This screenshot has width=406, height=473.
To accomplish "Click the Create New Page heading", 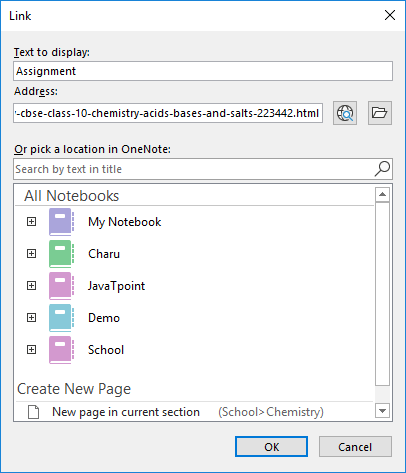I will (74, 389).
